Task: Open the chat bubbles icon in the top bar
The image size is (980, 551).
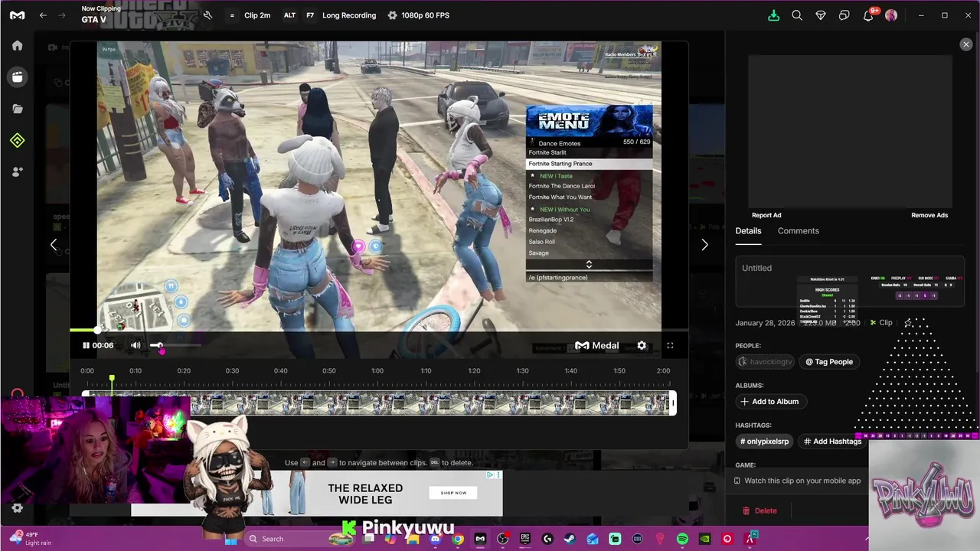Action: point(844,15)
